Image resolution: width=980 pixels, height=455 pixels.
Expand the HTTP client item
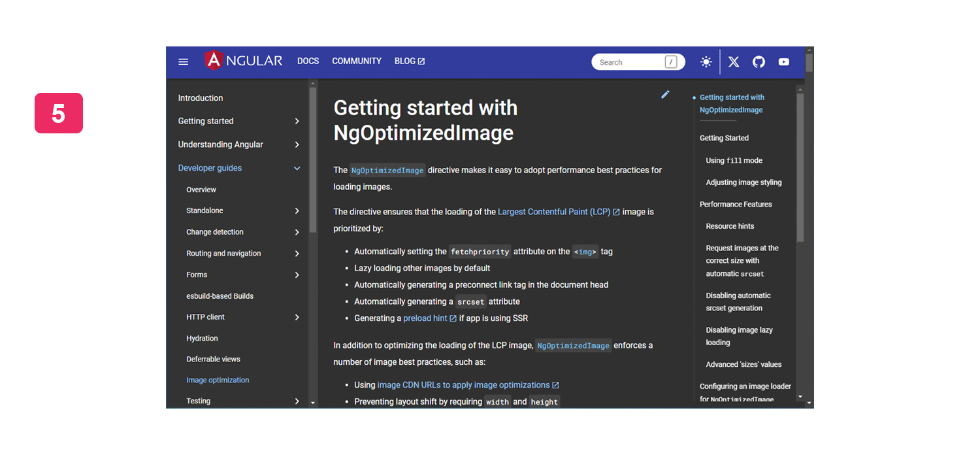click(297, 317)
